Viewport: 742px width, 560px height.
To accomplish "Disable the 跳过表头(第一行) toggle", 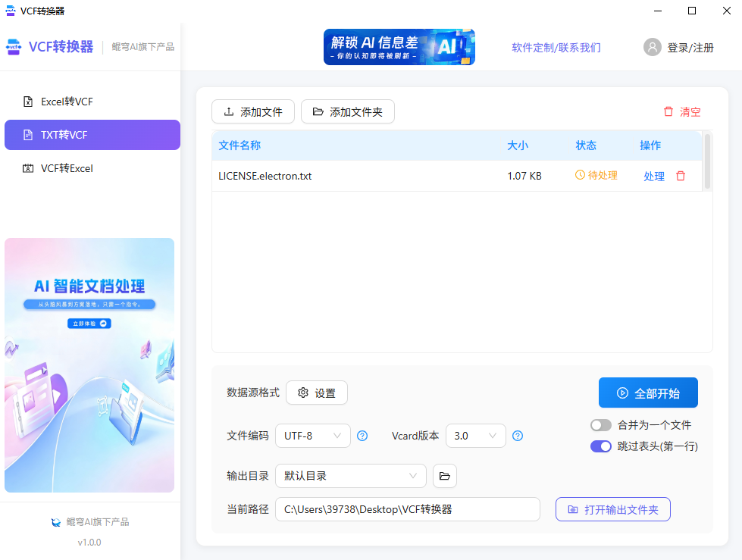I will click(x=601, y=446).
